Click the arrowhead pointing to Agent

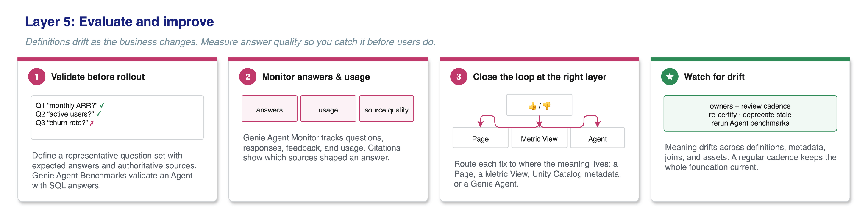click(x=598, y=124)
